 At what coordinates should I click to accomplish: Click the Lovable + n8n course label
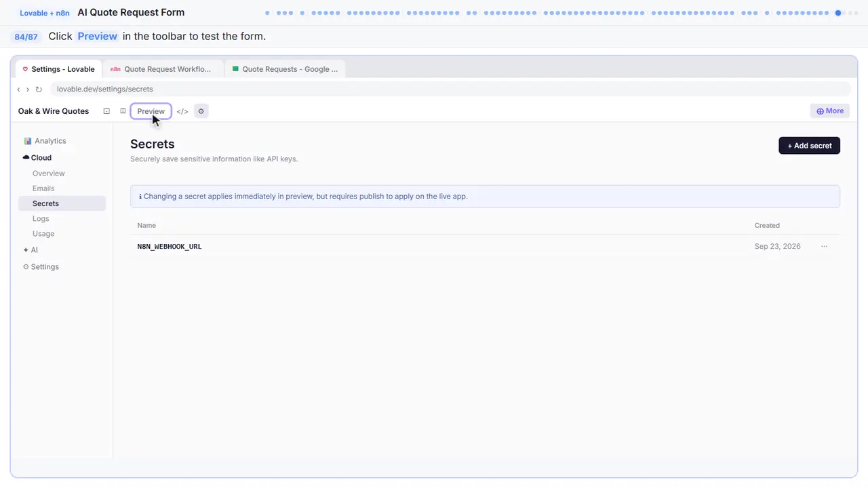tap(45, 13)
